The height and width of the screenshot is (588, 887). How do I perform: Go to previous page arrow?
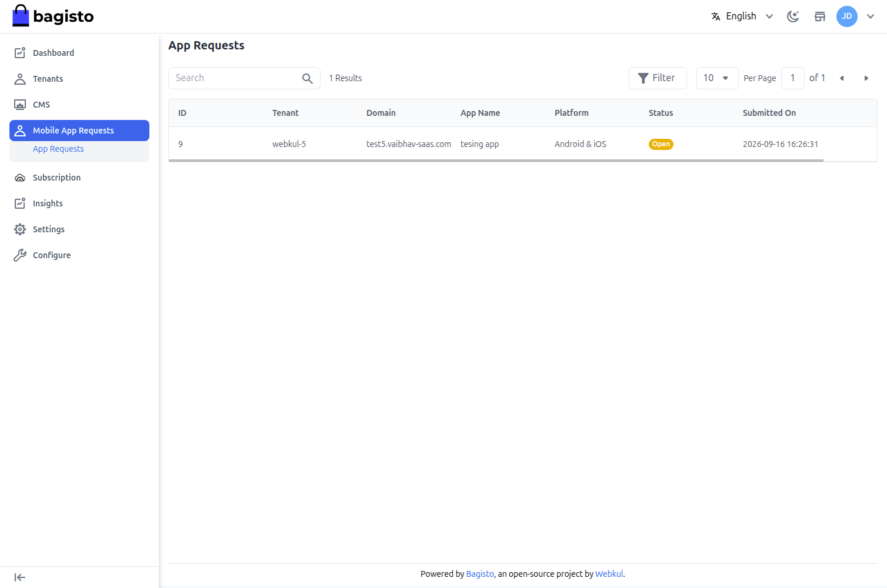point(842,78)
